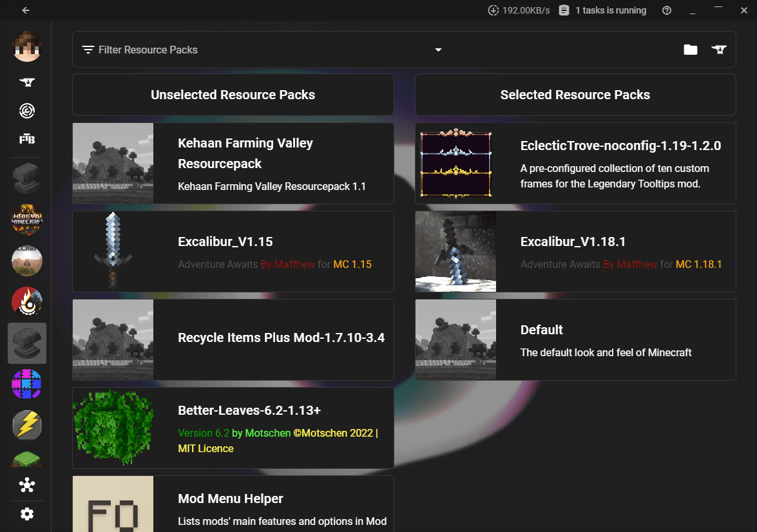Open Minecraft Forge anvil in sidebar
Screen dimensions: 757x532
coord(27,82)
